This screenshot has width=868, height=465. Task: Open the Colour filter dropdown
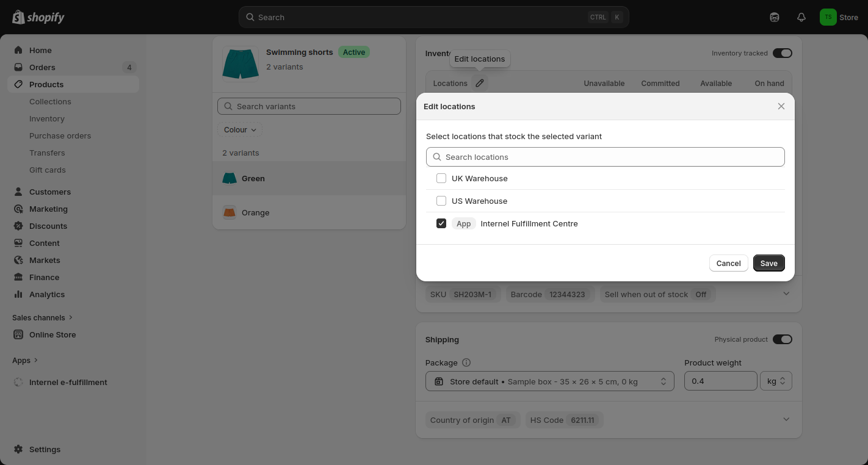[240, 129]
